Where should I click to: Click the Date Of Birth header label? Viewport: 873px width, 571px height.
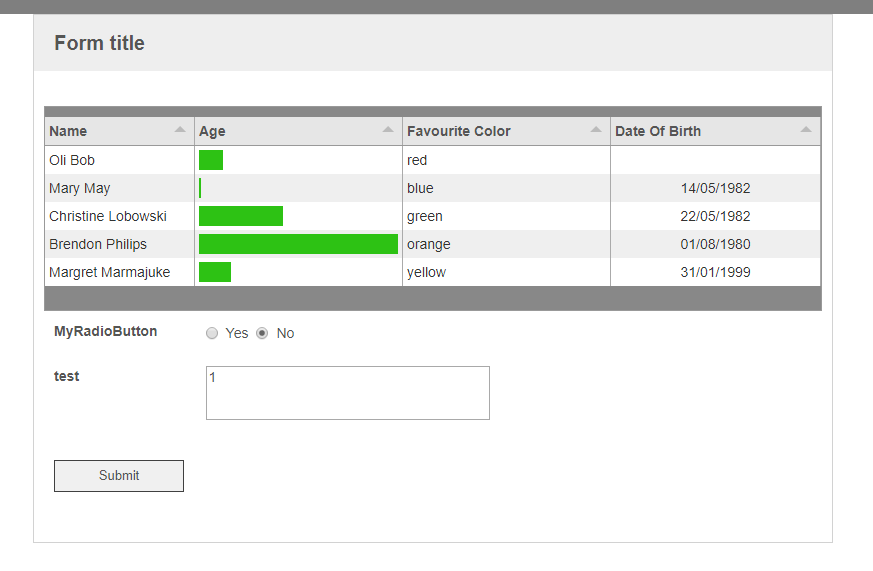tap(658, 131)
